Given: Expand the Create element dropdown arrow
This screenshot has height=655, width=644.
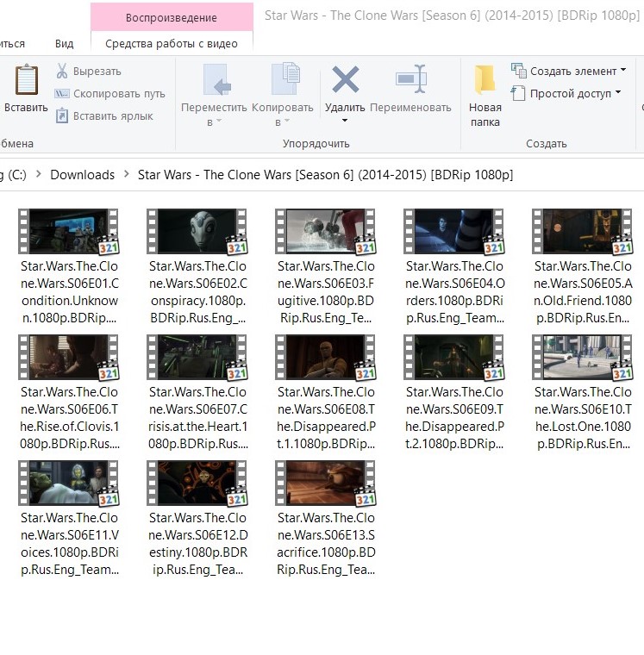Looking at the screenshot, I should coord(623,70).
